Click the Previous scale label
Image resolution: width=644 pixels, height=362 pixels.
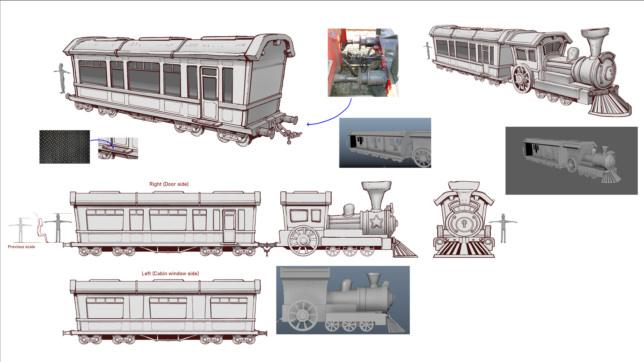click(x=21, y=246)
